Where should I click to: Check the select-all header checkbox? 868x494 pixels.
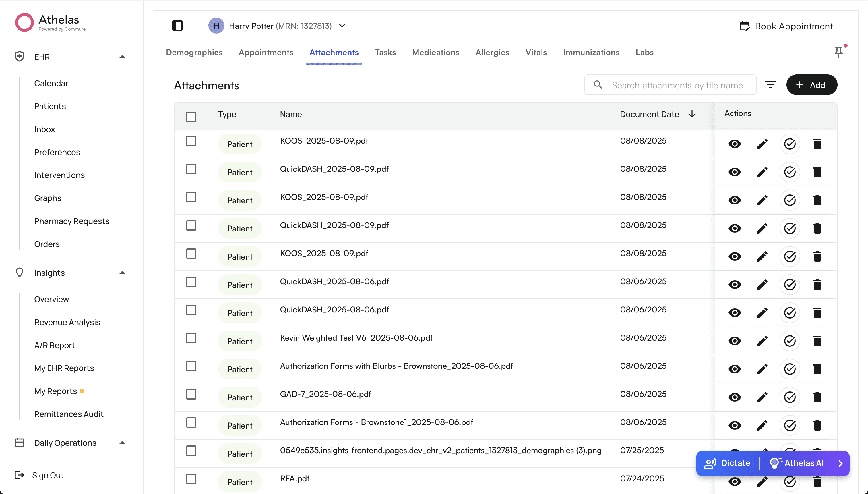click(x=191, y=117)
